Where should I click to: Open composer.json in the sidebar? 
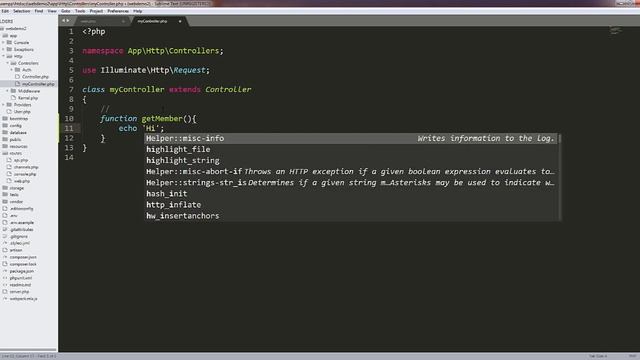[x=23, y=257]
